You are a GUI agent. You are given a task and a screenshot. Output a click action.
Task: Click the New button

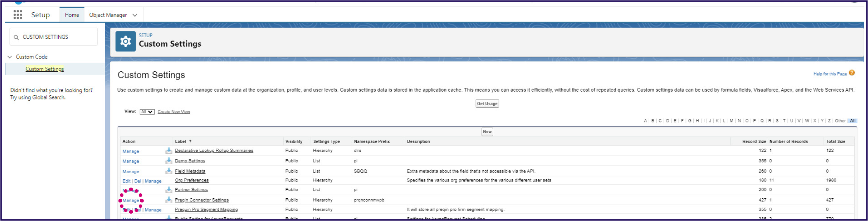(487, 132)
